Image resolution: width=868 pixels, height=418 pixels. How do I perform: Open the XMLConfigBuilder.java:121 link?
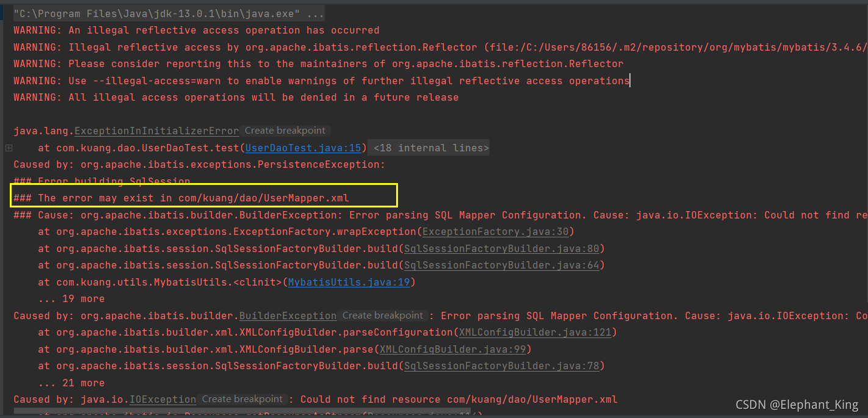tap(535, 333)
